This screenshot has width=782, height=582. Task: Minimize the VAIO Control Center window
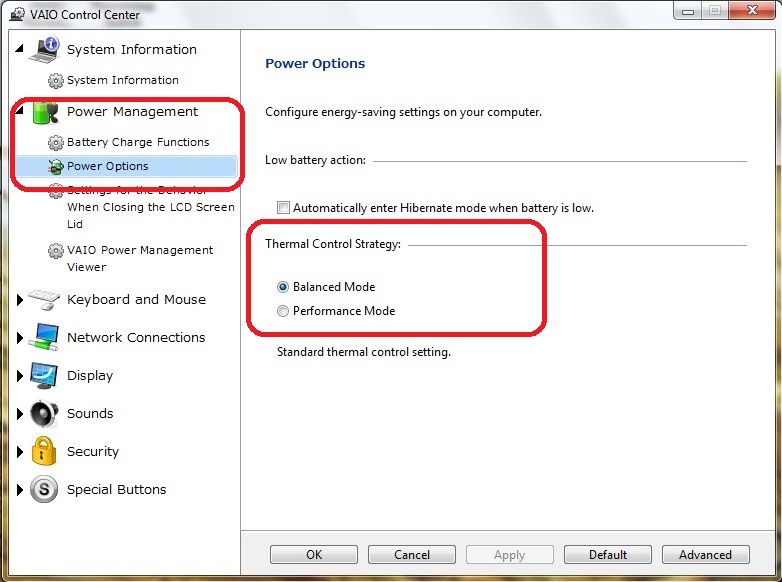click(x=688, y=11)
